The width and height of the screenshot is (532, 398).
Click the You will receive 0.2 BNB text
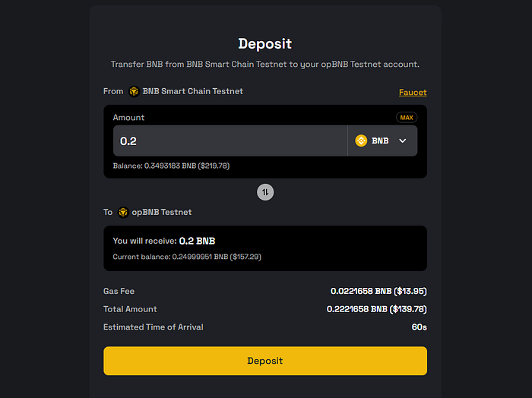pos(164,241)
